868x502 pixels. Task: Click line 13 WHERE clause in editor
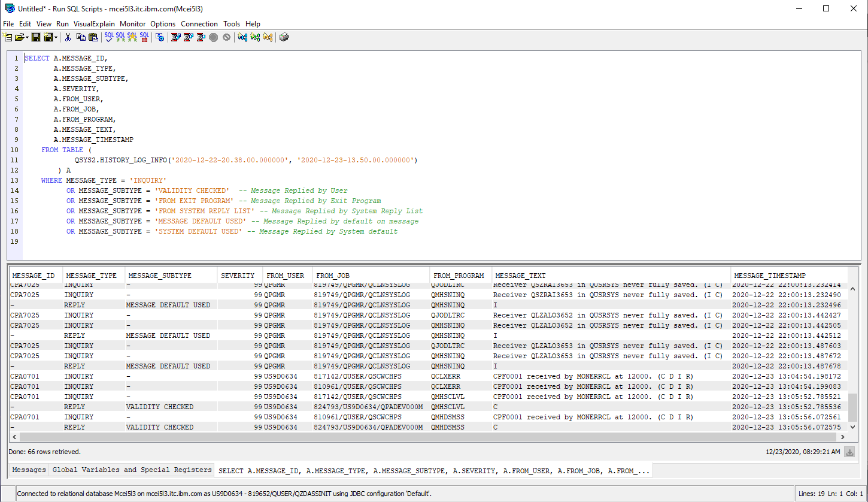pos(104,180)
